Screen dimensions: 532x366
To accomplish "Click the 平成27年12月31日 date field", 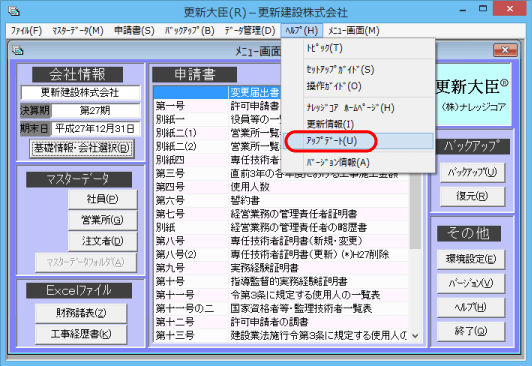I will tap(95, 129).
